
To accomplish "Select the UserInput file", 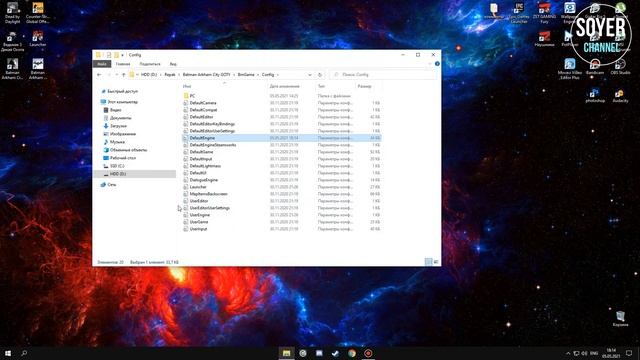I will click(198, 229).
